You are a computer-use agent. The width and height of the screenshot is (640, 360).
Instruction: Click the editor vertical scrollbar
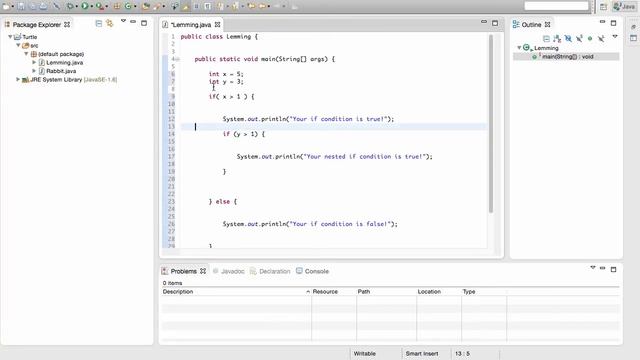coord(491,123)
